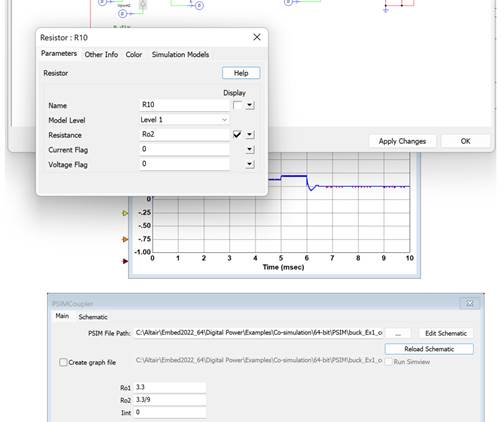
Task: Toggle the Name display checkbox
Action: pyautogui.click(x=237, y=105)
